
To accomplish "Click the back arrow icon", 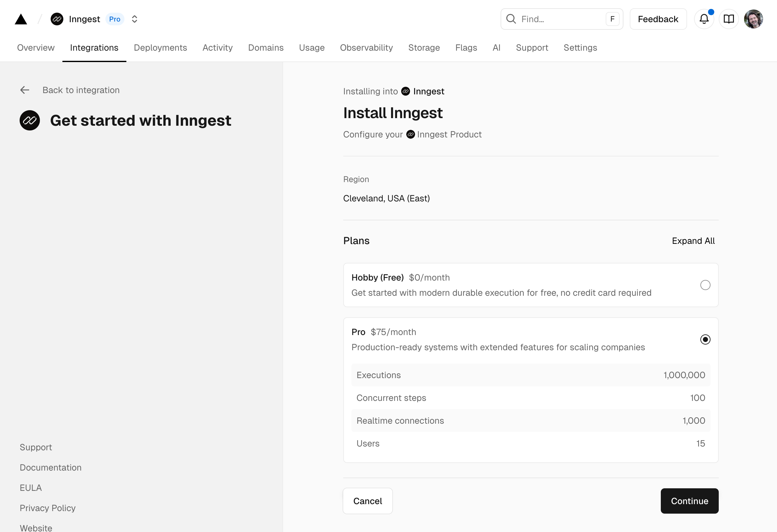I will pyautogui.click(x=25, y=90).
